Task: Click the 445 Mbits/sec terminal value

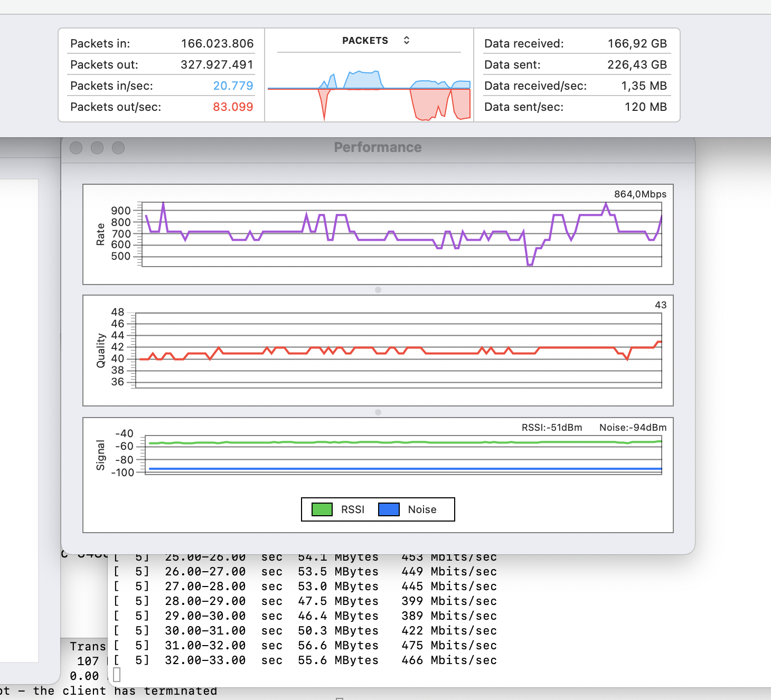Action: point(449,587)
